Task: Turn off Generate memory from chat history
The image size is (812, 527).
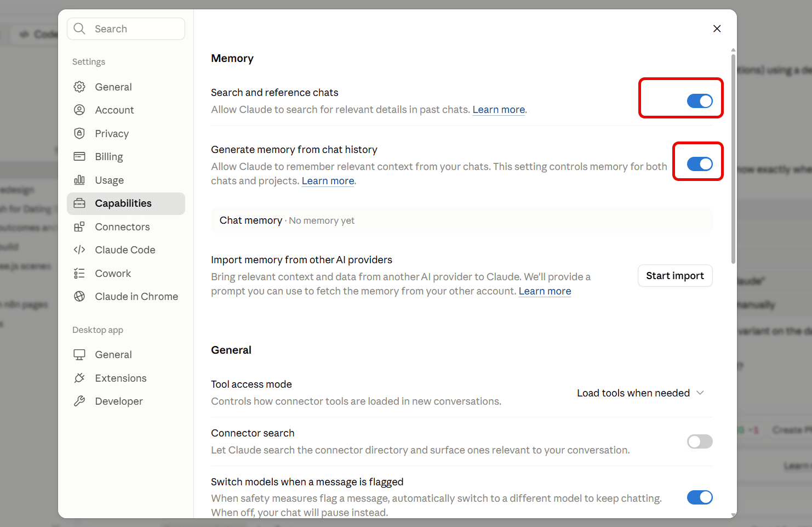Action: [x=700, y=164]
